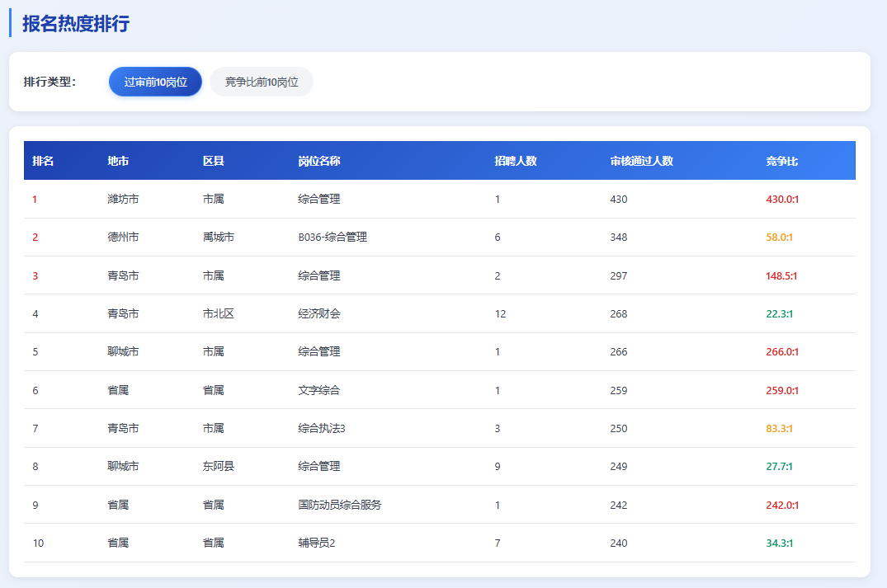
Task: Click the 竞争比 column header
Action: [781, 161]
